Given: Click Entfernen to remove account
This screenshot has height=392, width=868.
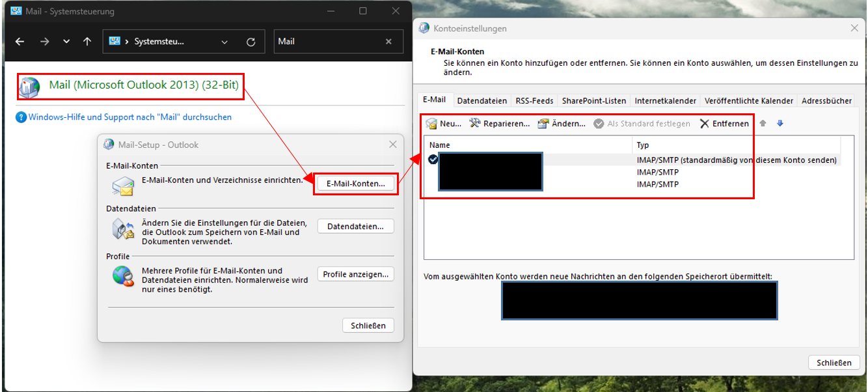Looking at the screenshot, I should [724, 124].
